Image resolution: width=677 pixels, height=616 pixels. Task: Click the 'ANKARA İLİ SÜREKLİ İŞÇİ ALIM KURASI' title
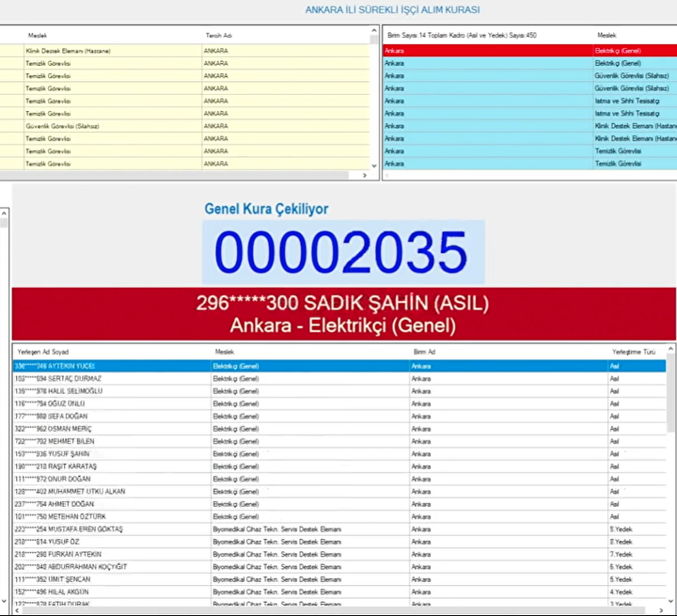point(392,10)
